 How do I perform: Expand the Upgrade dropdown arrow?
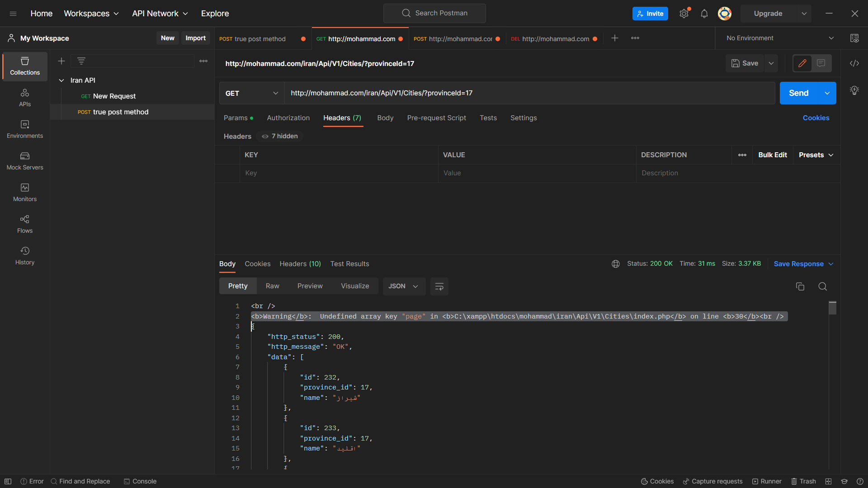(x=804, y=14)
